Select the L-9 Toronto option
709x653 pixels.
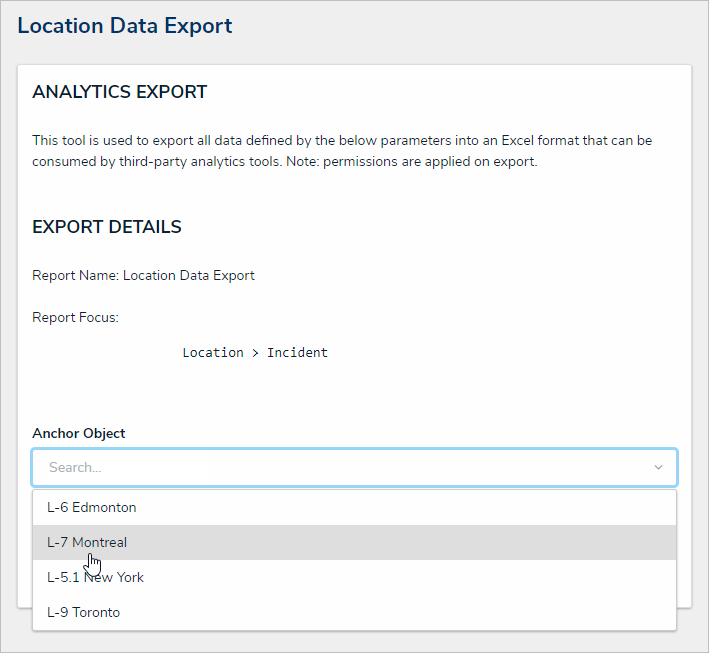(x=83, y=612)
